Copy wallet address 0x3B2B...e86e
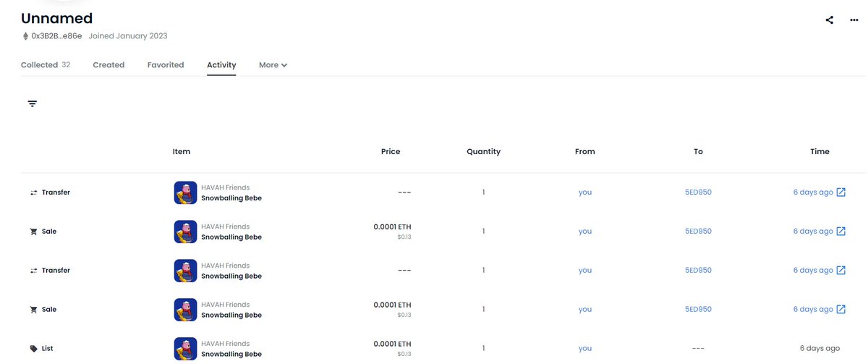The height and width of the screenshot is (364, 868). (x=56, y=35)
